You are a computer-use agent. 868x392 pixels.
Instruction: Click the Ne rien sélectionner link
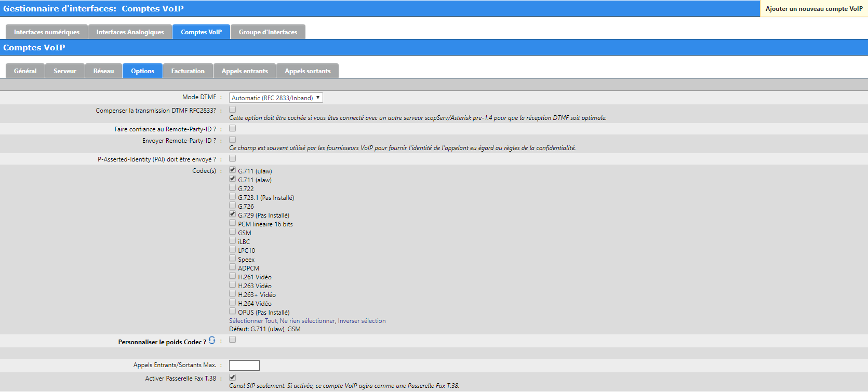(x=308, y=321)
